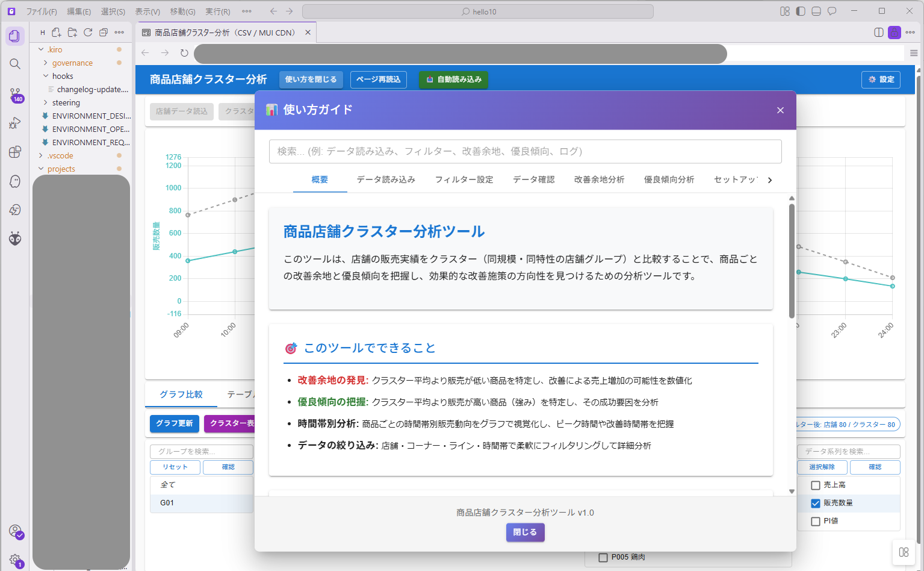This screenshot has height=571, width=924.
Task: Click the New File icon in explorer
Action: (x=57, y=33)
